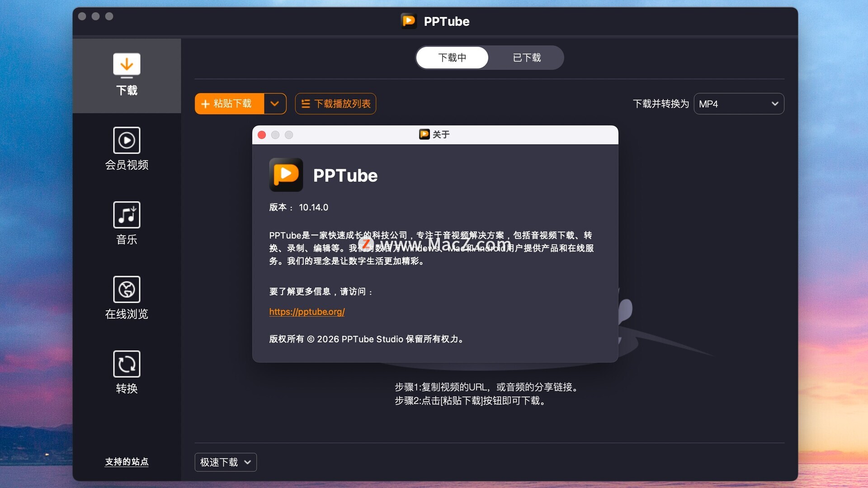Click the main window red close button

coord(82,16)
